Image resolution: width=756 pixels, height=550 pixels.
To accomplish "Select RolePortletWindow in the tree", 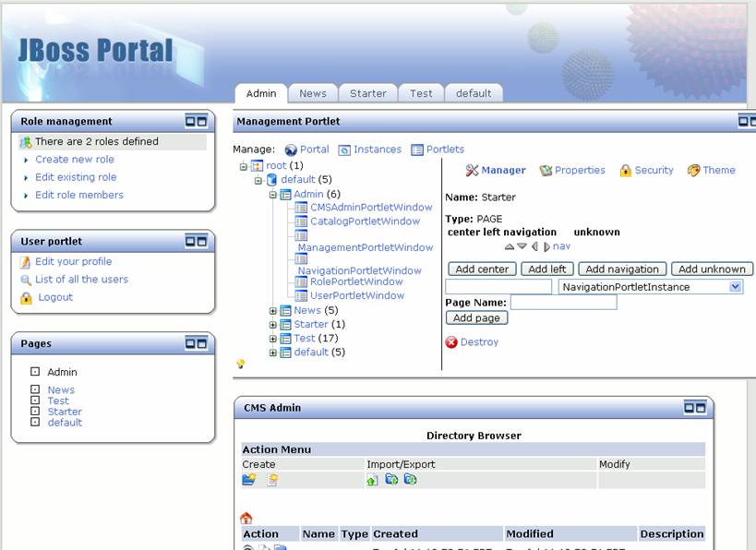I will (x=356, y=282).
